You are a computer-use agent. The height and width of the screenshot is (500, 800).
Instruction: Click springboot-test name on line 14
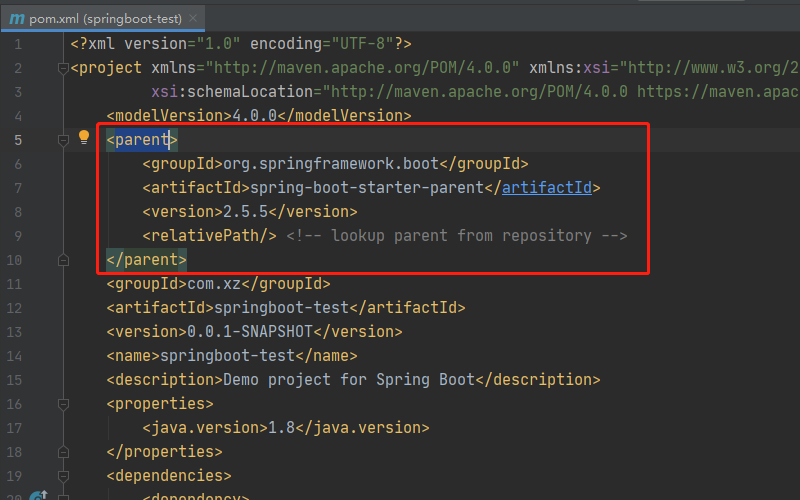coord(228,356)
